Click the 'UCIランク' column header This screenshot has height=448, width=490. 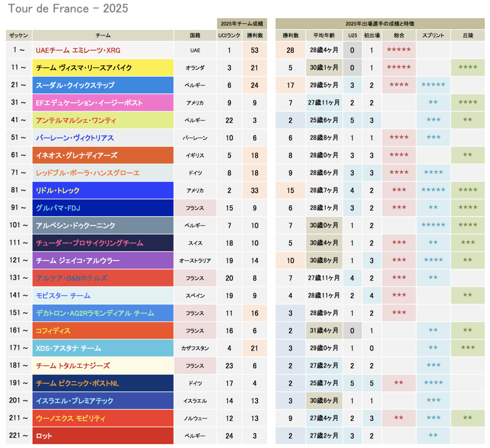coord(229,35)
